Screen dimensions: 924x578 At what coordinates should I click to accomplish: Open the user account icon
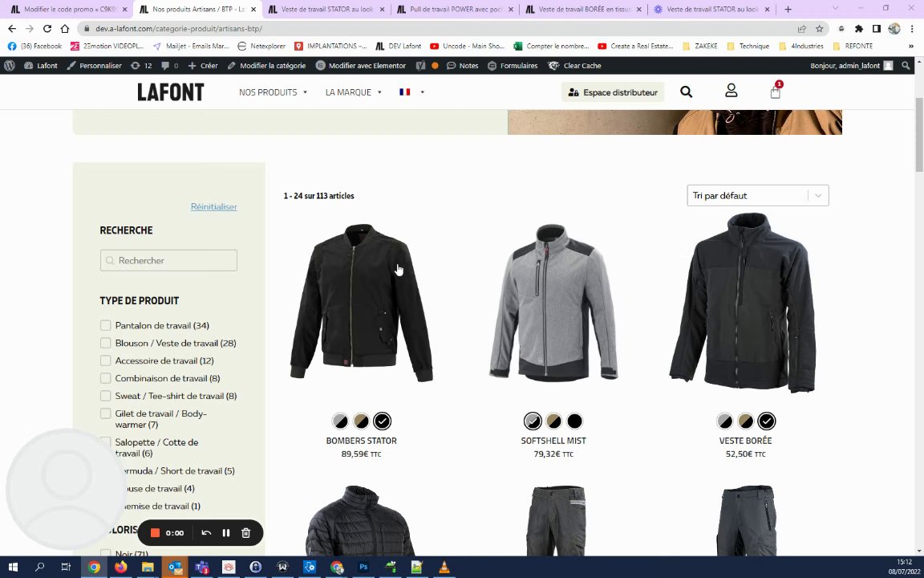[x=731, y=91]
